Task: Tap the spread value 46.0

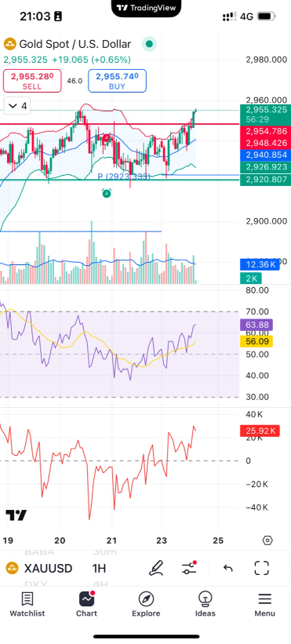Action: pos(75,81)
